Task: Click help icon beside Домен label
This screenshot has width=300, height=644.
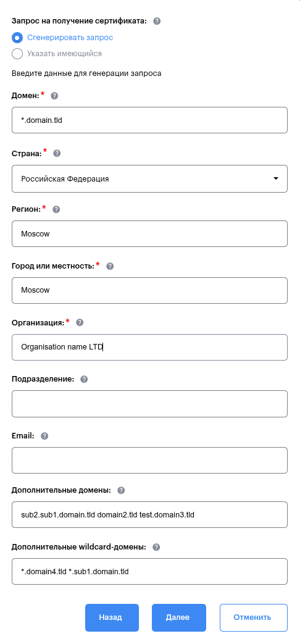Action: pyautogui.click(x=54, y=96)
